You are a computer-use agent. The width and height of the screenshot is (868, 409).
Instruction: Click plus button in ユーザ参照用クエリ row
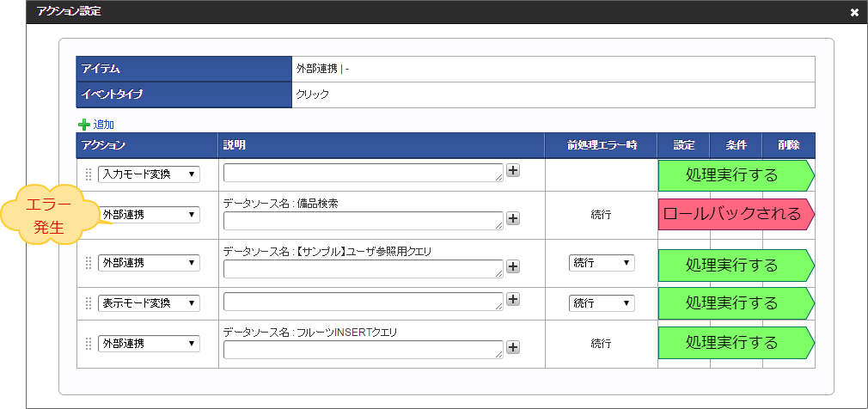tap(513, 266)
